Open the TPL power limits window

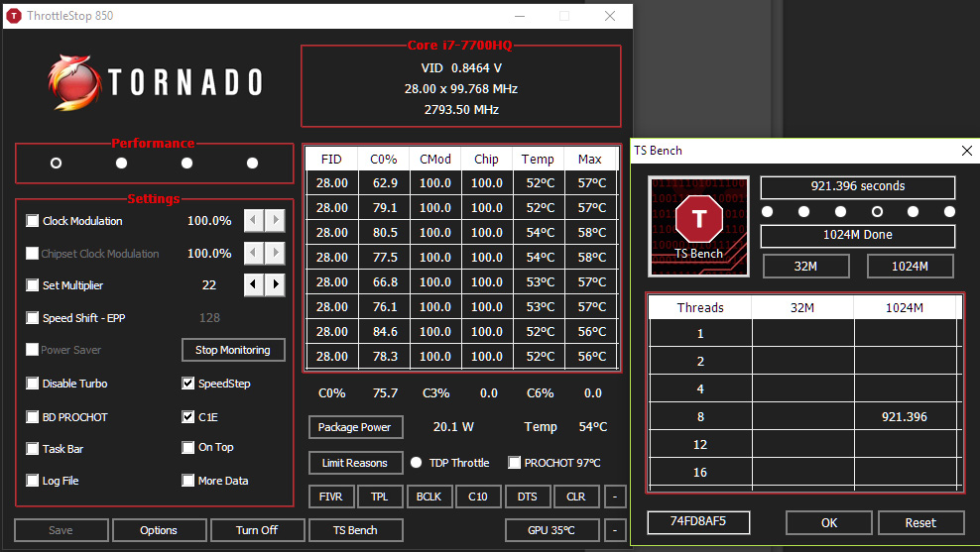point(379,497)
